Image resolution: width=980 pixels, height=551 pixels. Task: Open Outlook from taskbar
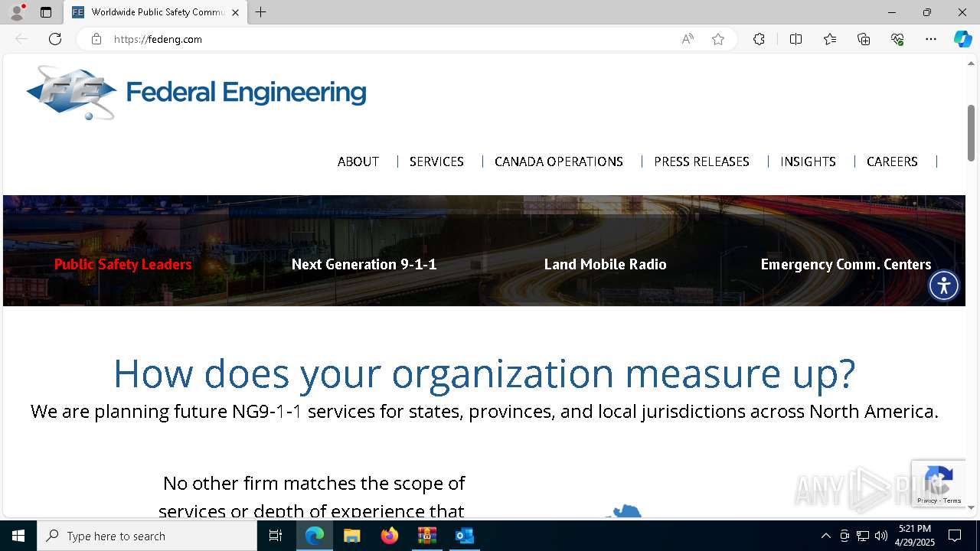(465, 536)
